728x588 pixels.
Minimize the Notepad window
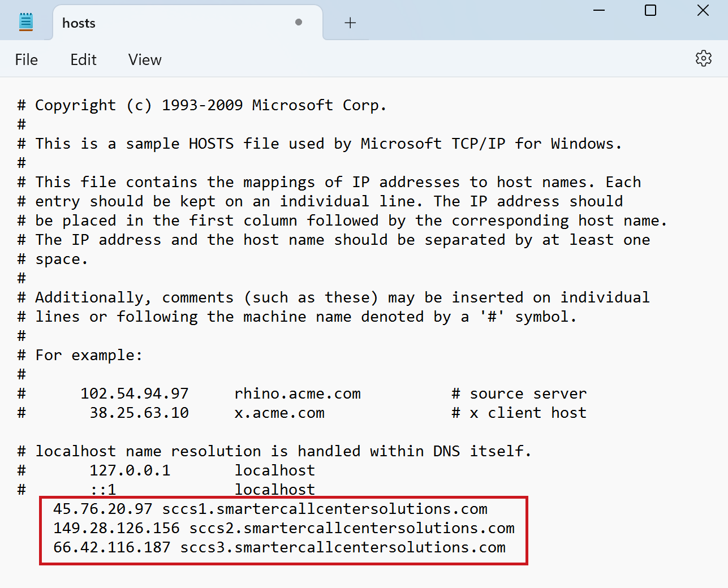pos(599,11)
